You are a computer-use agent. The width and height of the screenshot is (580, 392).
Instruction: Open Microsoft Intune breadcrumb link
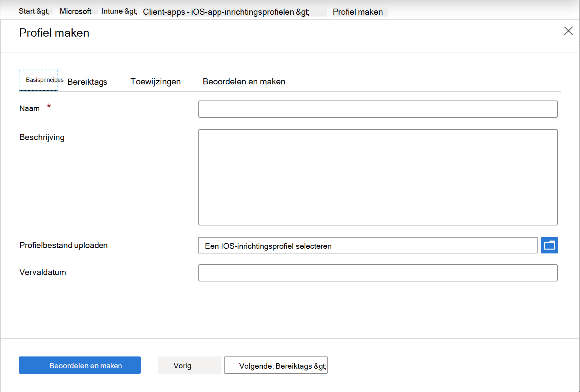(x=98, y=11)
